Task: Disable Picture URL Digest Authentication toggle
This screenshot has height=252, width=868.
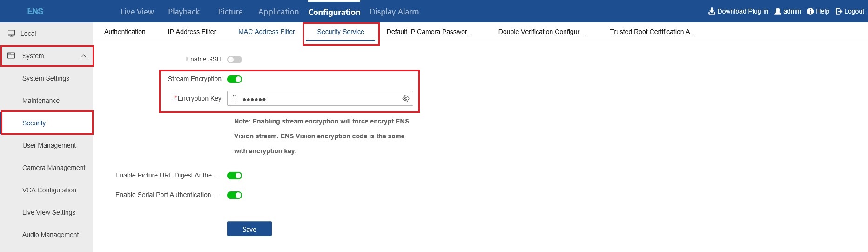Action: [235, 176]
